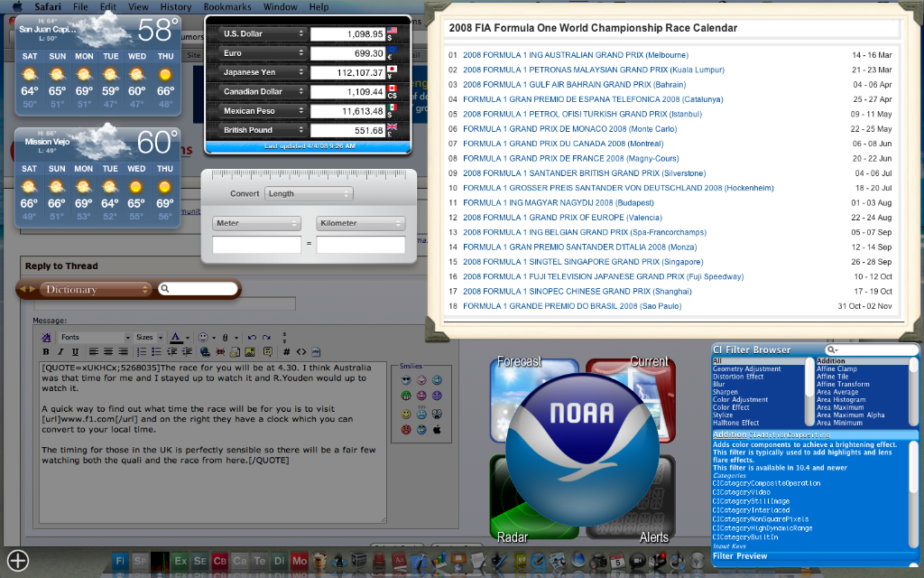This screenshot has height=578, width=924.
Task: Open the Bookmarks menu
Action: coord(227,6)
